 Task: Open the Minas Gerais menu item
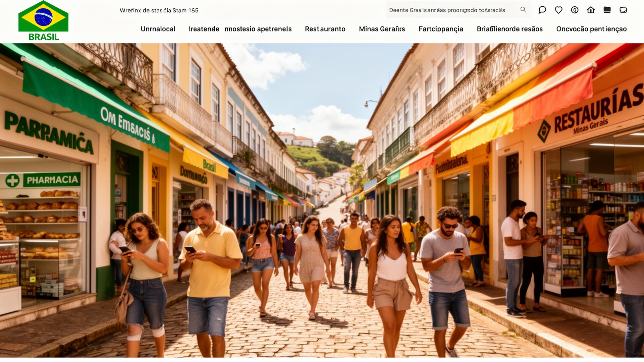click(382, 29)
